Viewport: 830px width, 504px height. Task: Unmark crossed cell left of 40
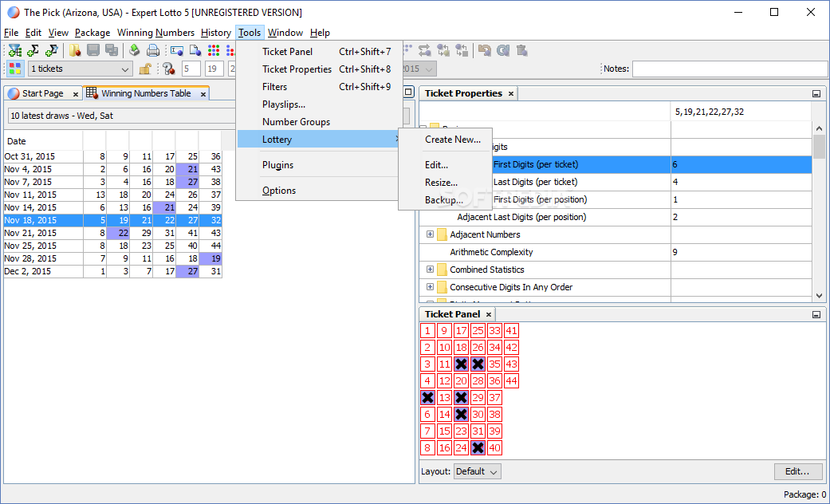pyautogui.click(x=478, y=448)
